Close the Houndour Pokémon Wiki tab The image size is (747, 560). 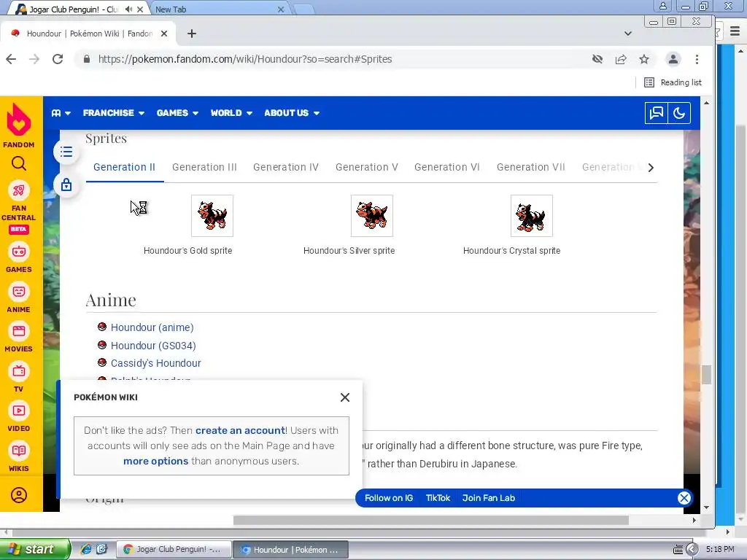164,34
